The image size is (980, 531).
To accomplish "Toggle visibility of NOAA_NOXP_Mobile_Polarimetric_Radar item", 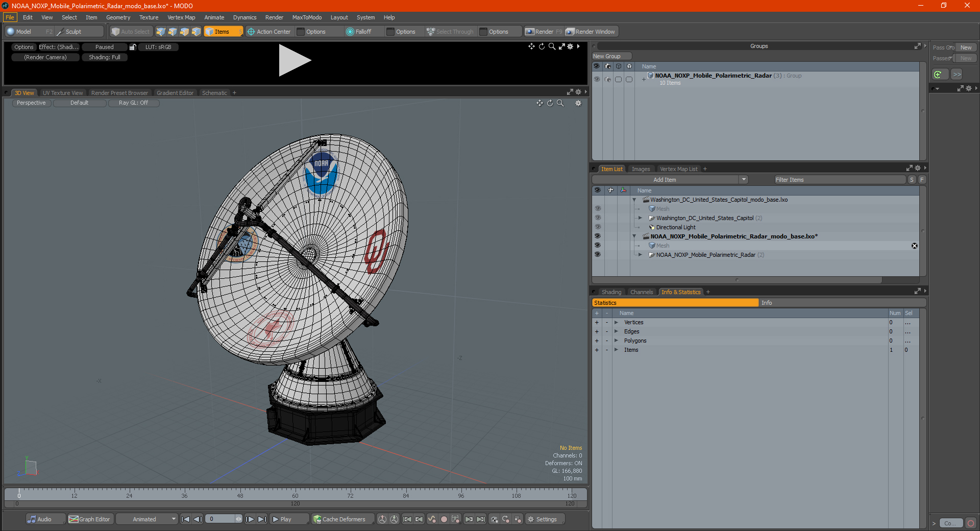I will [597, 255].
